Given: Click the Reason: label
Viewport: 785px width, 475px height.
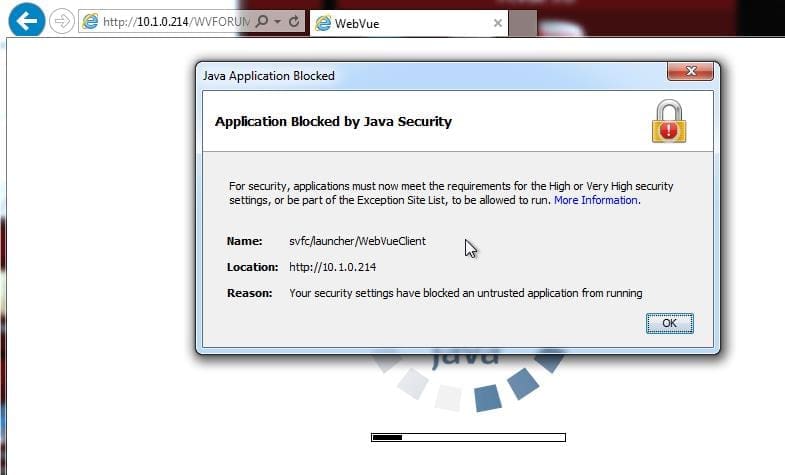Looking at the screenshot, I should [249, 293].
